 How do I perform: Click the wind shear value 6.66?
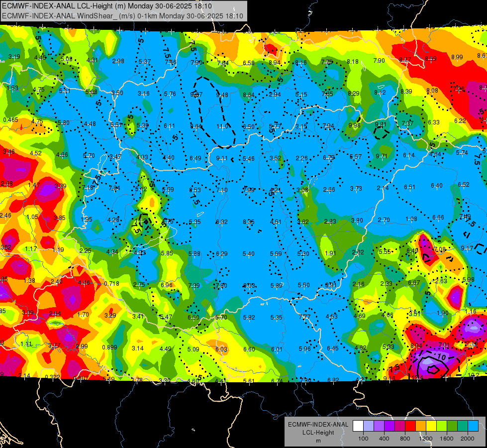438,218
